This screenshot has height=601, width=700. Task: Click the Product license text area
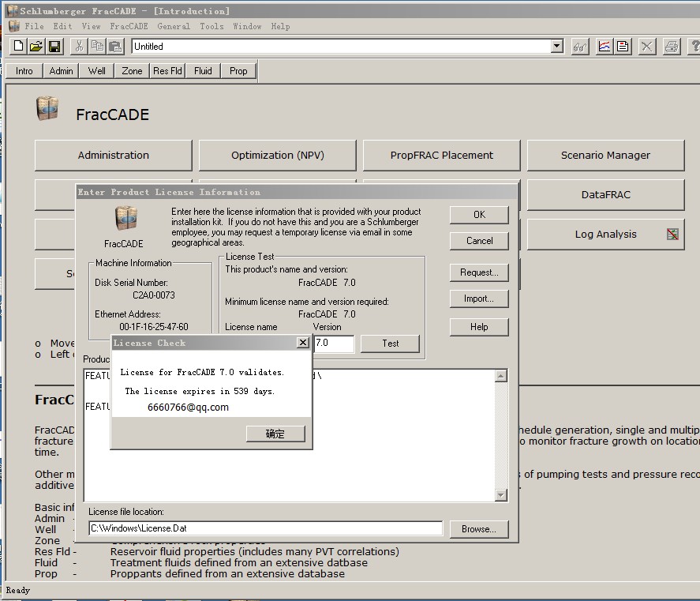coord(290,435)
